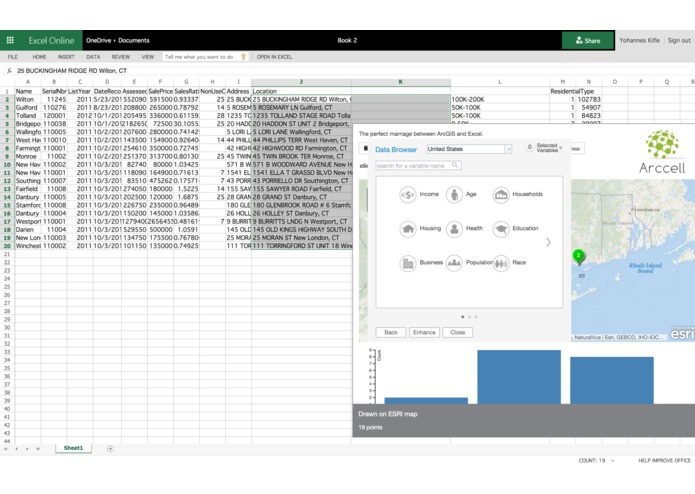Select row 21 header
This screenshot has height=494, width=695.
point(7,254)
